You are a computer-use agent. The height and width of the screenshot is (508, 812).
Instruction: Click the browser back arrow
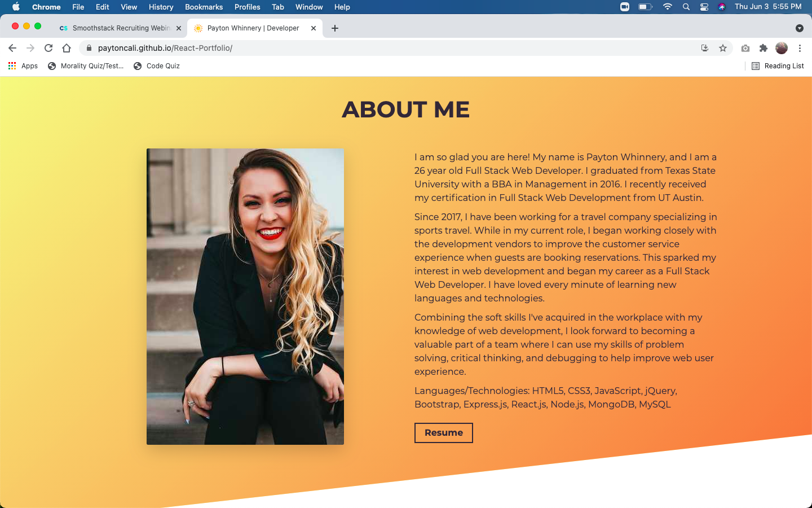[x=12, y=48]
